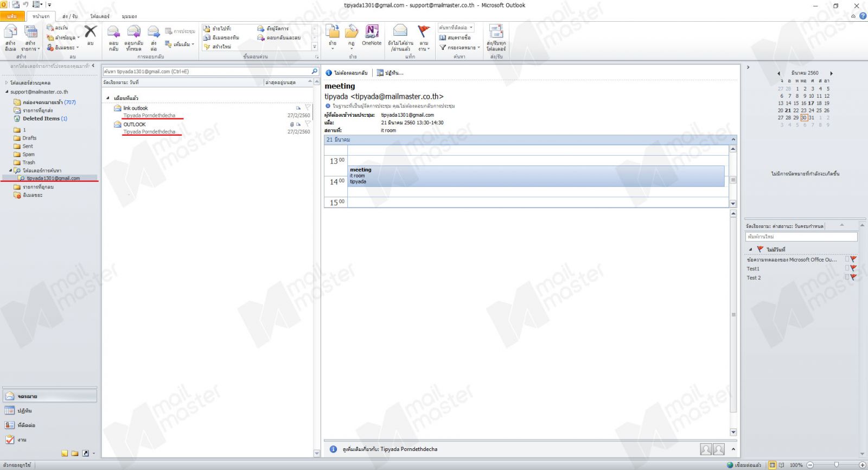Switch to the View ribbon tab
868x470 pixels.
coord(129,16)
